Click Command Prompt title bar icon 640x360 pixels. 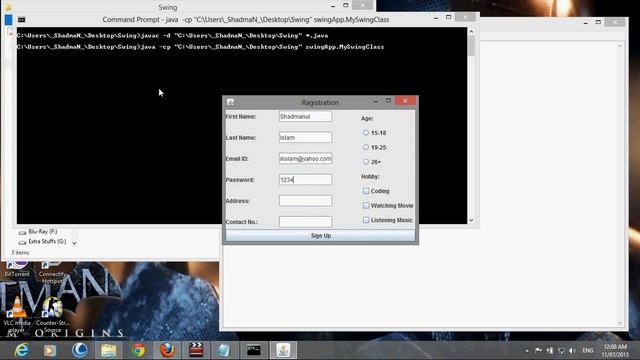pos(22,20)
